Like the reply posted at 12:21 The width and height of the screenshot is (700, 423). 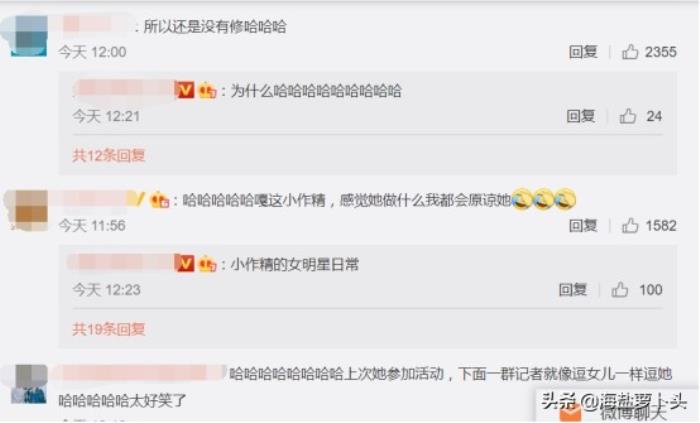tap(628, 116)
